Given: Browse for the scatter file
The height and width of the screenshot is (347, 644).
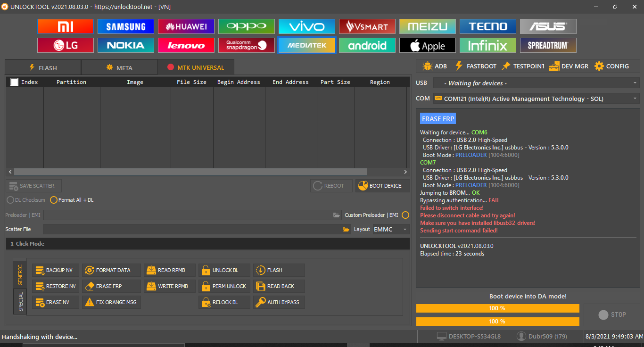Looking at the screenshot, I should pos(347,229).
